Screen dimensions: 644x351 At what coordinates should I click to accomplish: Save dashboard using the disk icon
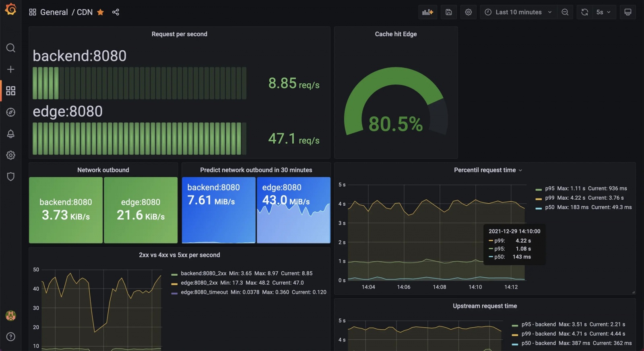449,12
